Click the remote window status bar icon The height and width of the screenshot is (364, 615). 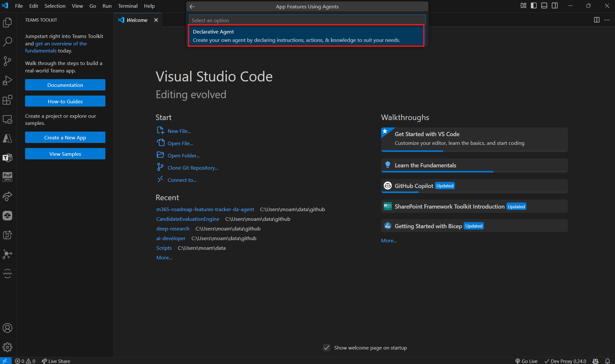(5, 361)
